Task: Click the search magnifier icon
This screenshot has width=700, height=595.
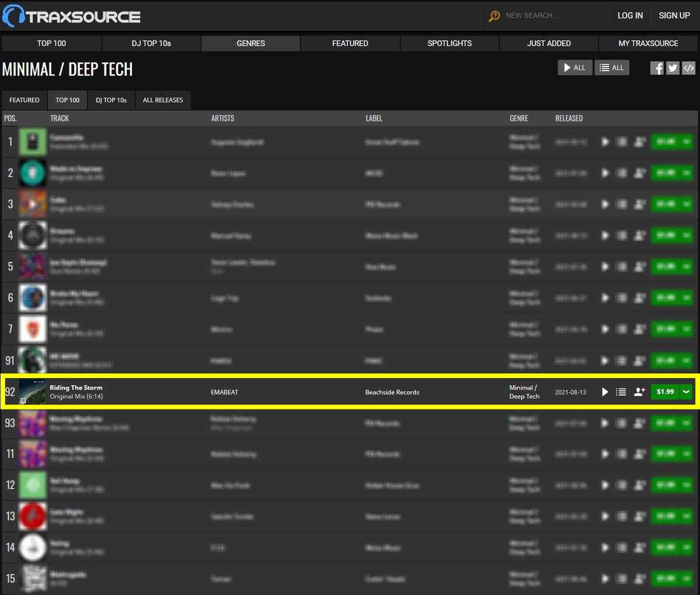Action: point(494,16)
